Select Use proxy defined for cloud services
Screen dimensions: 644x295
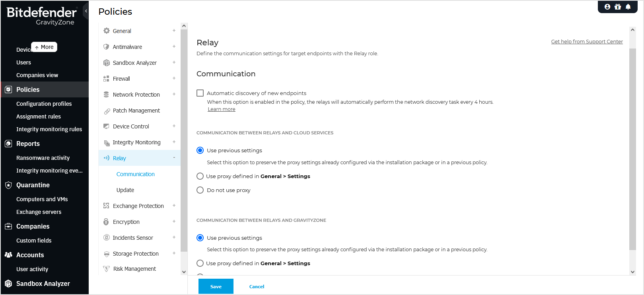pyautogui.click(x=200, y=176)
